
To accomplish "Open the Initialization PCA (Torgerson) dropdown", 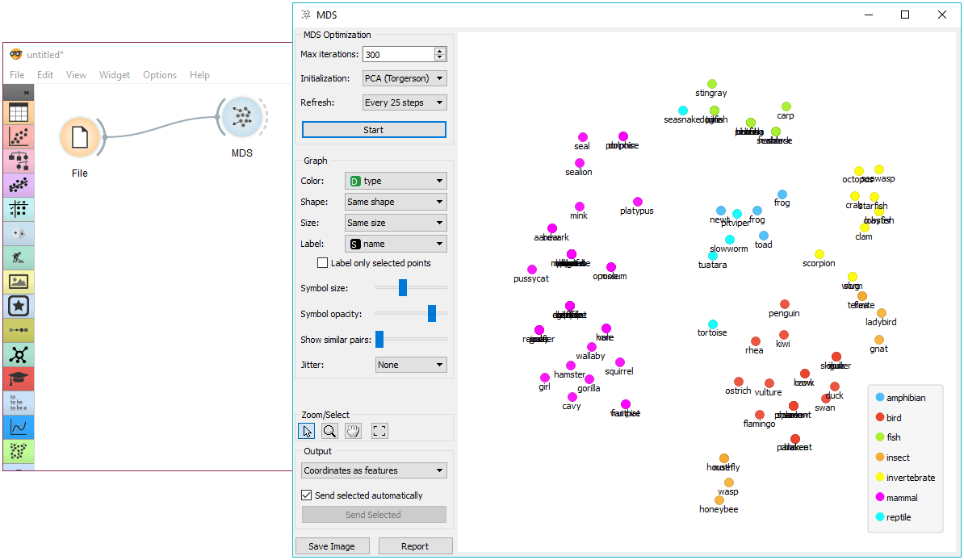I will [x=404, y=78].
